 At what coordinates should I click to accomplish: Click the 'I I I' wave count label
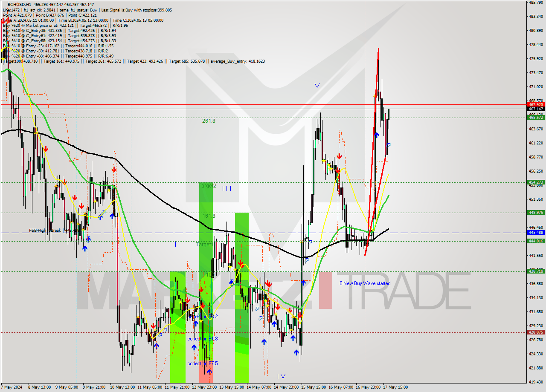[227, 188]
